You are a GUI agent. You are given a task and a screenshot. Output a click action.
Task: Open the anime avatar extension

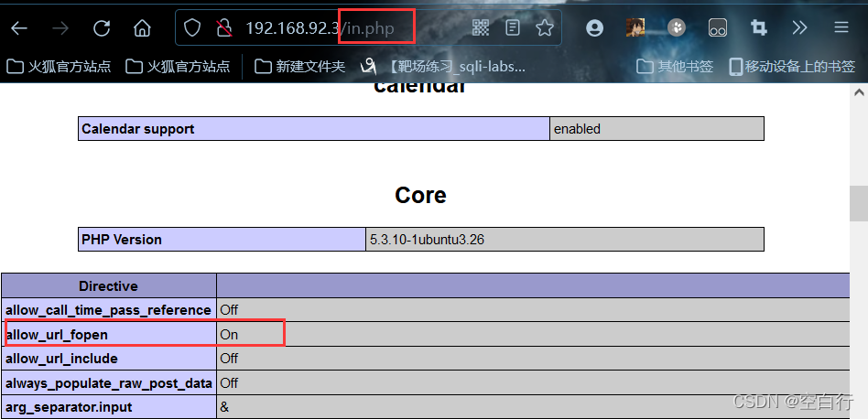[635, 27]
